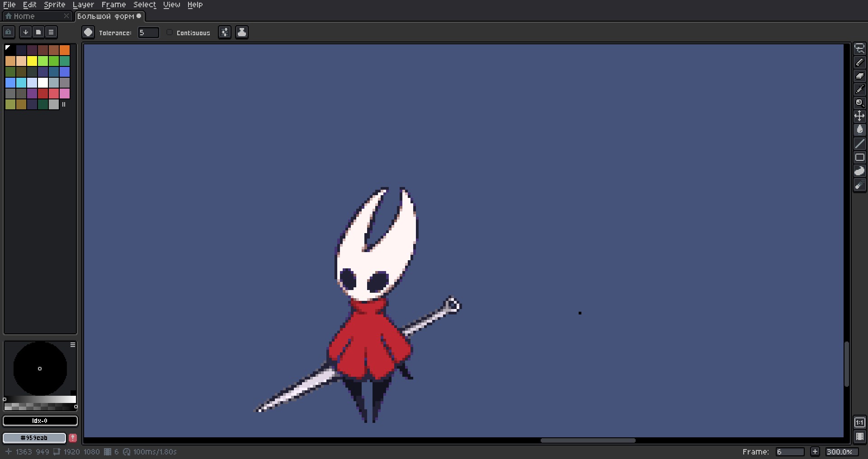The height and width of the screenshot is (459, 868).
Task: Click the black color wheel
Action: coord(40,369)
